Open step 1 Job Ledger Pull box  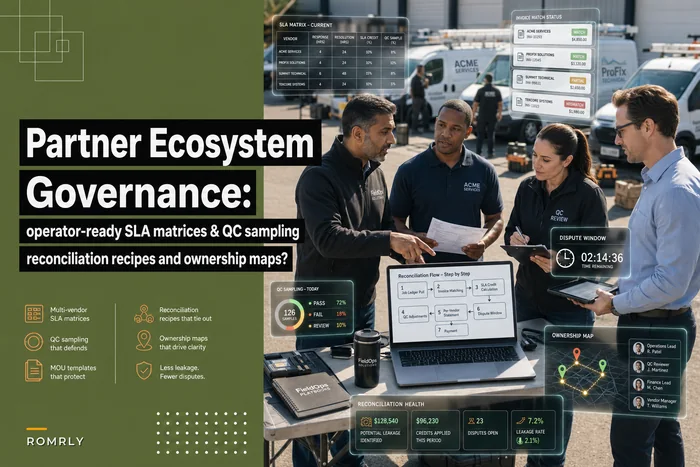[x=412, y=291]
